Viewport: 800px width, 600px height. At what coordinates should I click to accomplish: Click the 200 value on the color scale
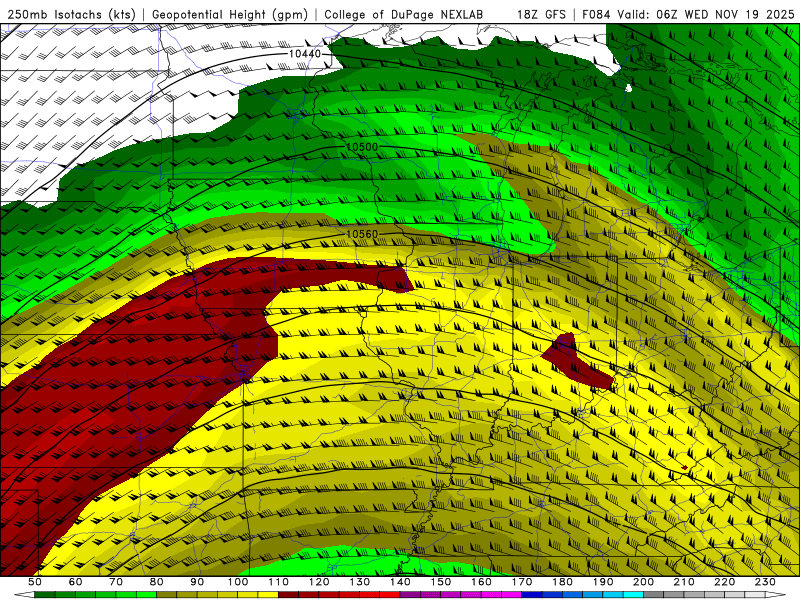click(643, 582)
